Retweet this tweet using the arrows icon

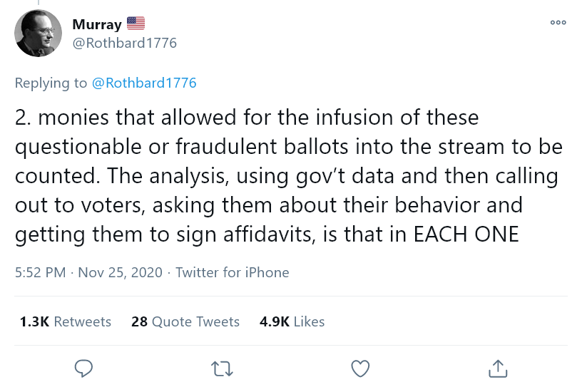[x=223, y=368]
